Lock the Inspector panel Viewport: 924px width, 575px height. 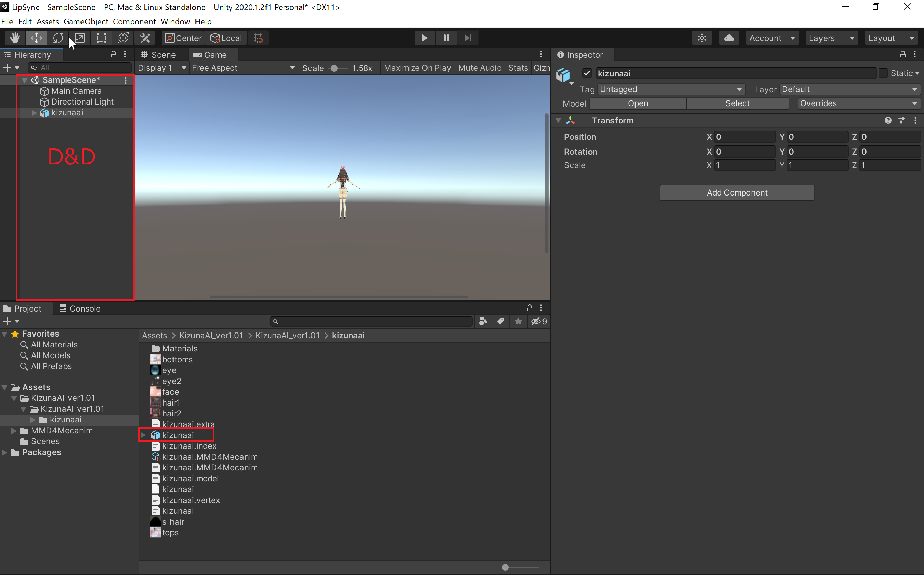click(903, 55)
